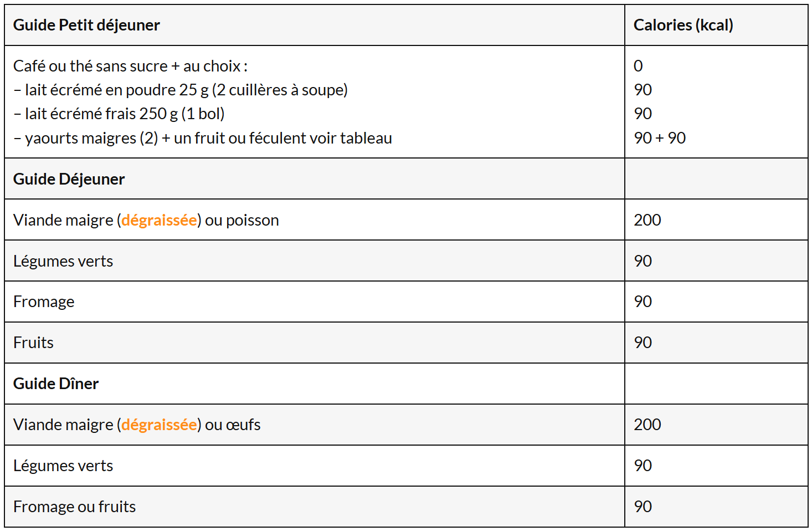The height and width of the screenshot is (531, 812).
Task: Select the "Guide Dîner" section heading
Action: tap(56, 384)
